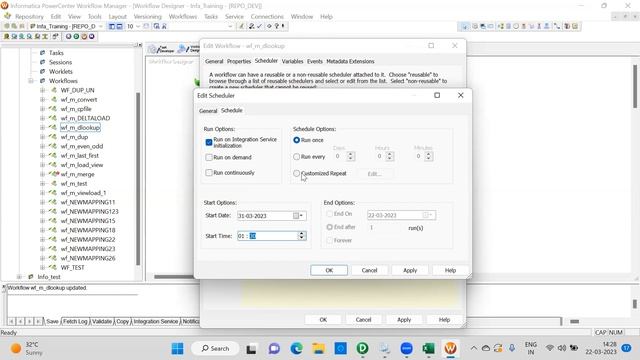Click the volume icon in system tray
Viewport: 640px width, 360px height.
pyautogui.click(x=562, y=348)
